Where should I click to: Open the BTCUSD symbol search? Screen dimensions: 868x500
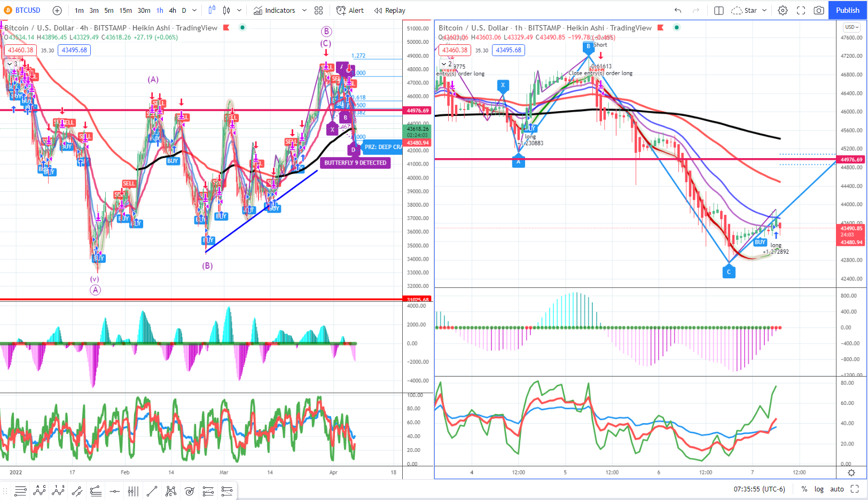(x=22, y=10)
